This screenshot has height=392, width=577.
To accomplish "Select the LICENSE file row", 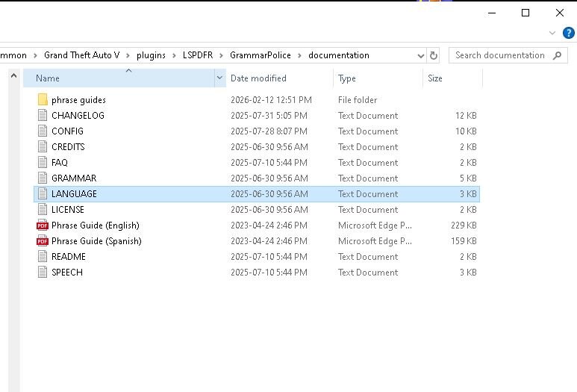I will point(68,210).
